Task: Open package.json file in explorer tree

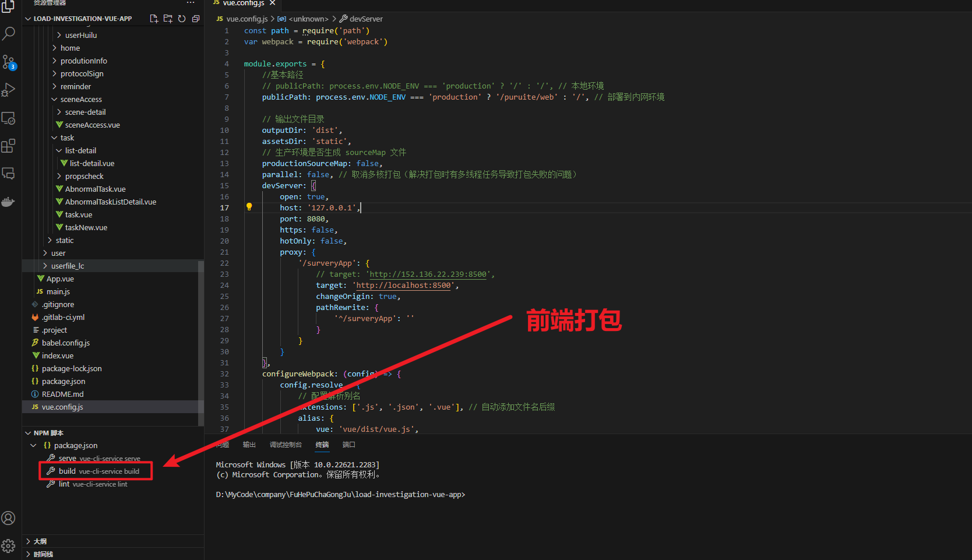Action: tap(64, 382)
